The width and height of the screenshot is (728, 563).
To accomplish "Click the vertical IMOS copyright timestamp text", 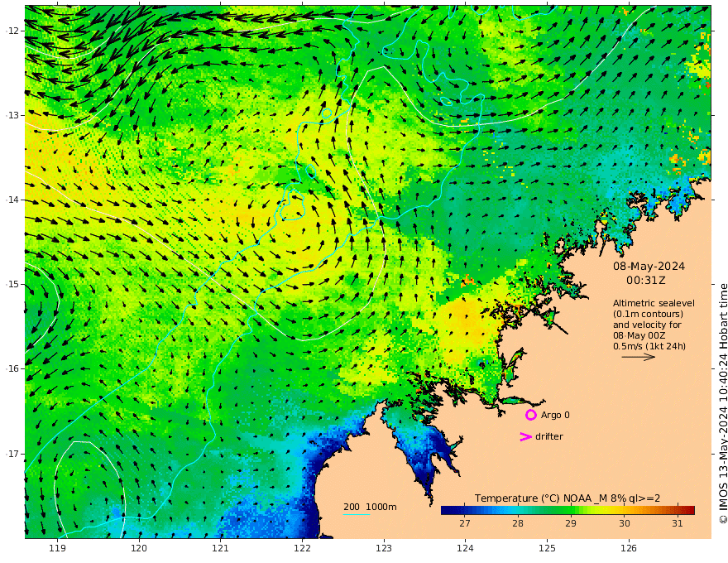I will [722, 404].
